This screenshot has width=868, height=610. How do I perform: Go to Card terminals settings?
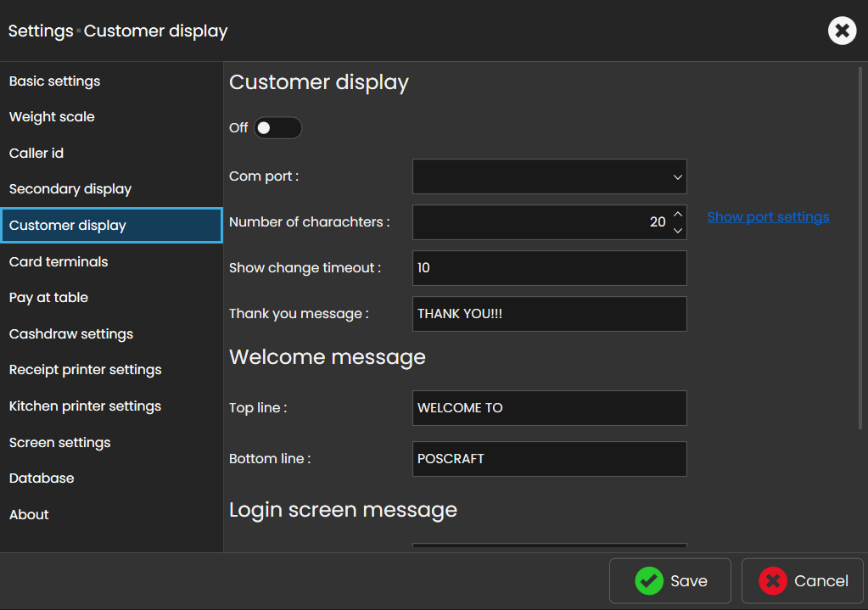coord(59,262)
